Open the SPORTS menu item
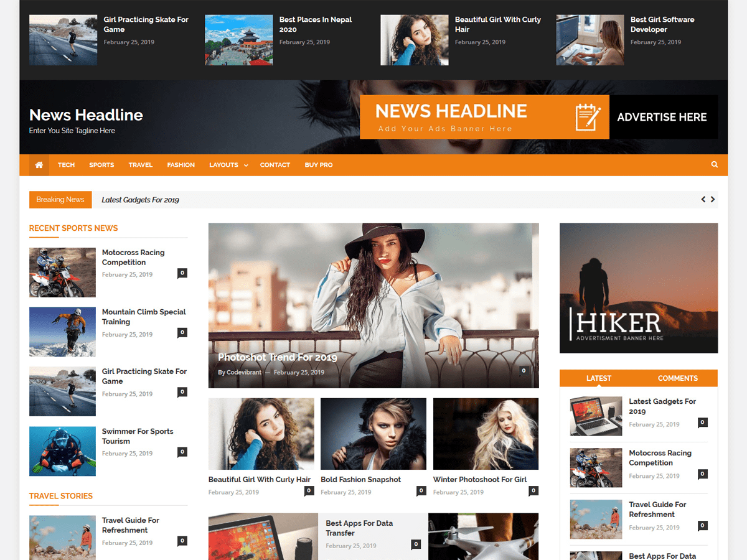The width and height of the screenshot is (747, 560). tap(101, 164)
